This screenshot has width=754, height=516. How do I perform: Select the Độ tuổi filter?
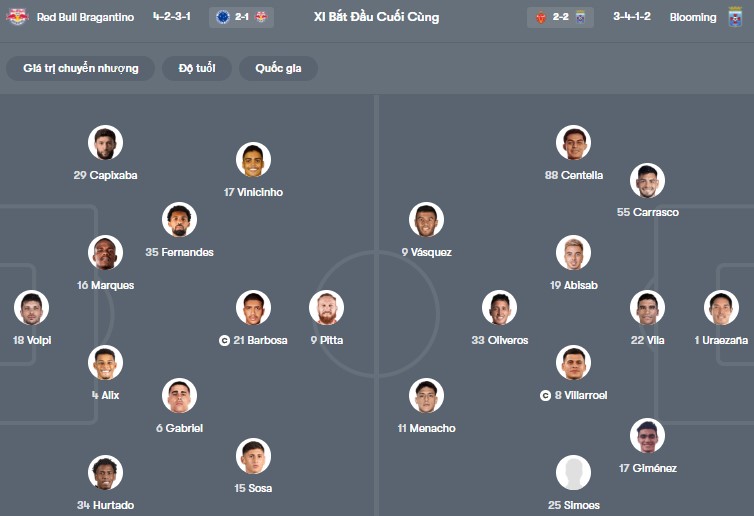[x=198, y=68]
